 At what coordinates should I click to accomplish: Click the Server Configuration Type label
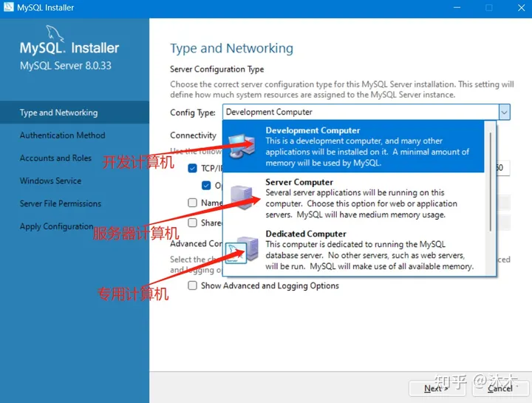tap(216, 70)
